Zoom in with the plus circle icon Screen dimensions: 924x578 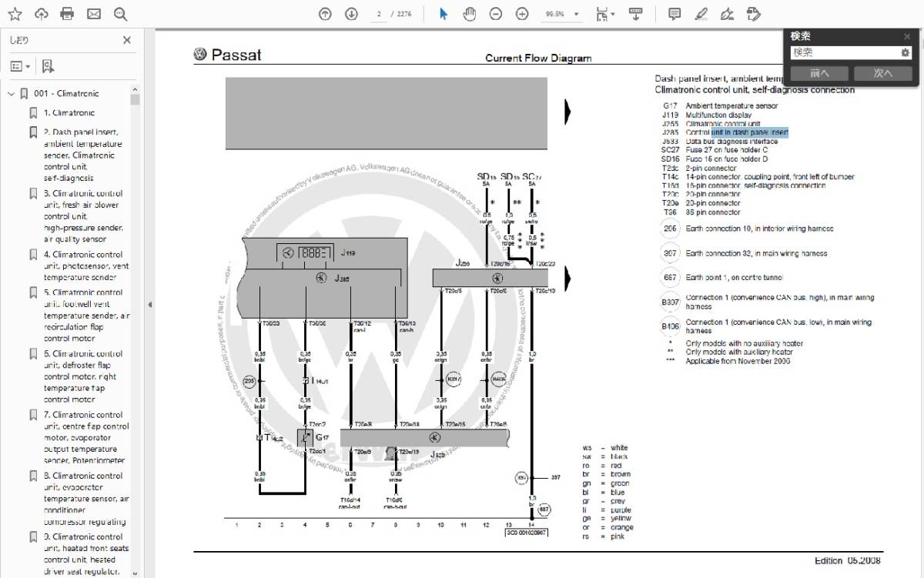tap(522, 14)
